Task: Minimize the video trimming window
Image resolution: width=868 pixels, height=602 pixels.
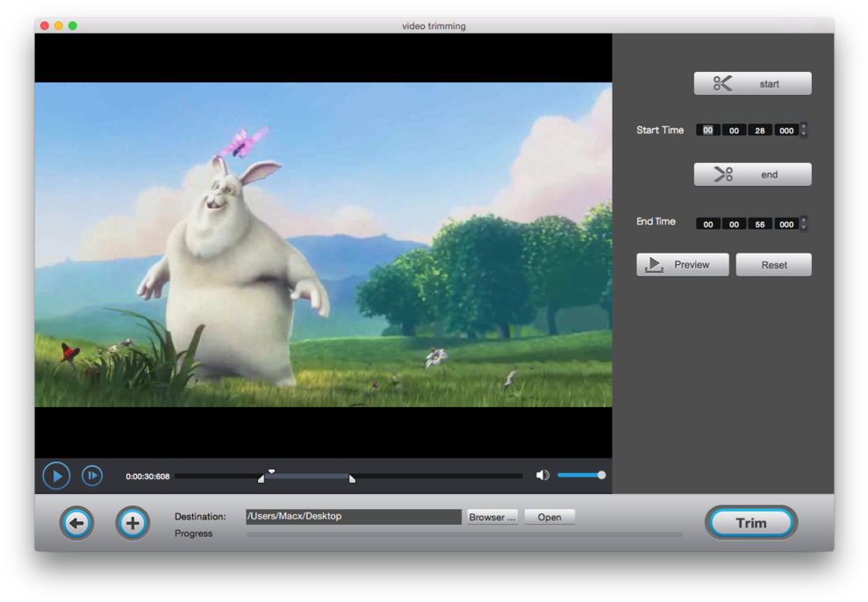Action: [59, 25]
